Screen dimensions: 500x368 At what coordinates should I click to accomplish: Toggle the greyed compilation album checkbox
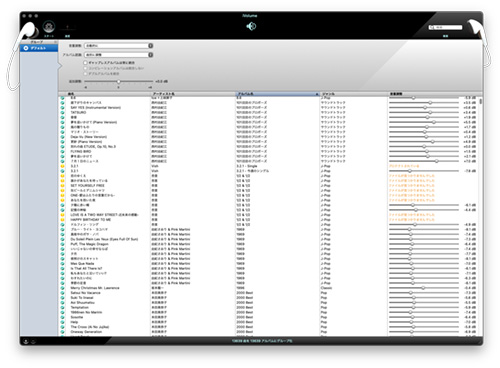tap(85, 68)
